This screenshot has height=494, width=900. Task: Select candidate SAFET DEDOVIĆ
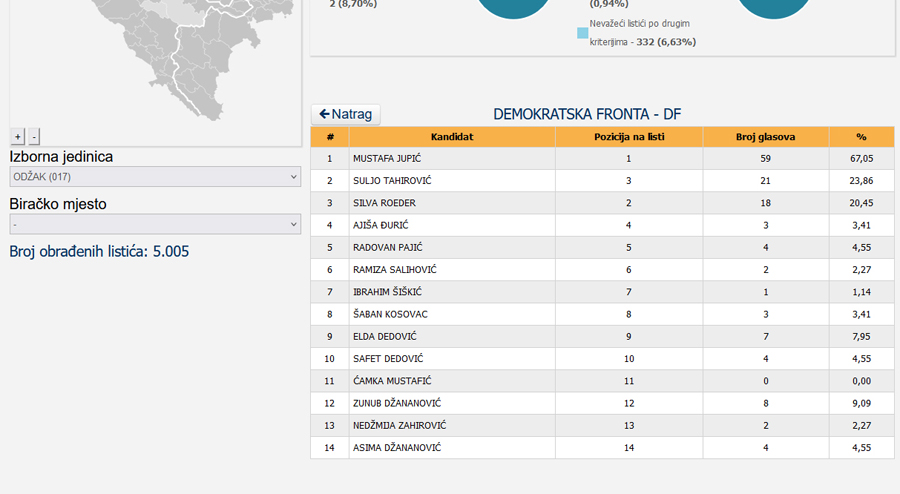[x=388, y=359]
